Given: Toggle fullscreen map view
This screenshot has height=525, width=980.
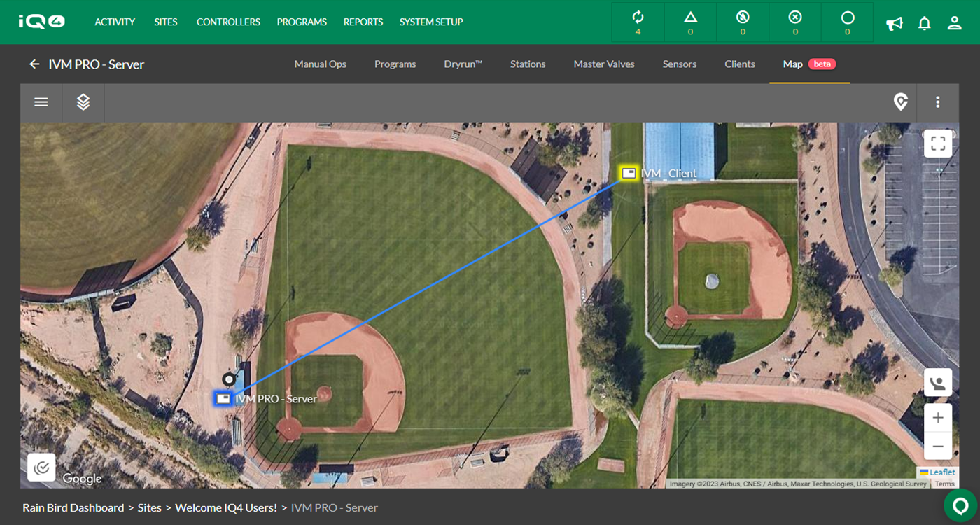Looking at the screenshot, I should pos(938,143).
